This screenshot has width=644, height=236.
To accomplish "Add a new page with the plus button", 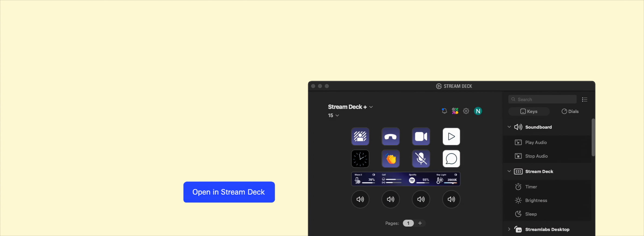I will click(x=420, y=223).
